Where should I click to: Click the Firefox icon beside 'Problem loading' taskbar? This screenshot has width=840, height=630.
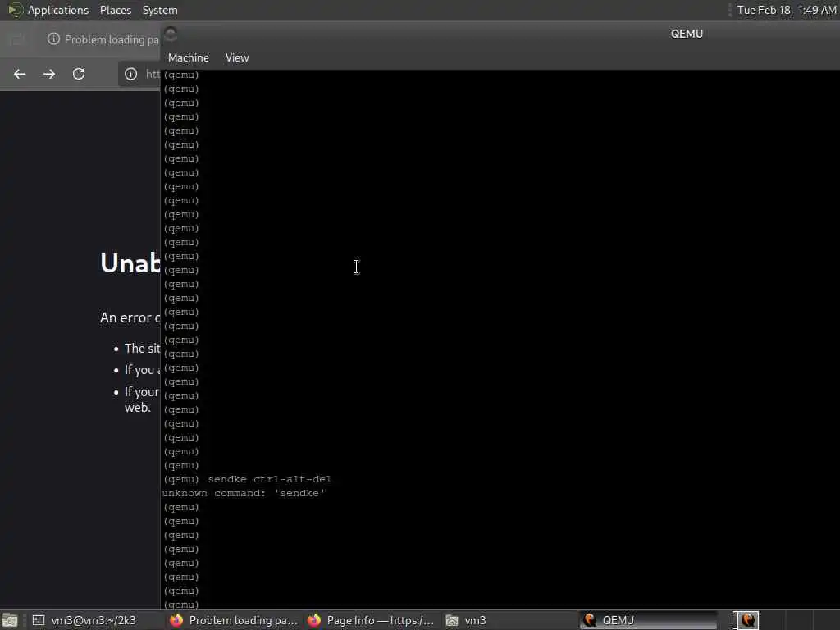[176, 620]
